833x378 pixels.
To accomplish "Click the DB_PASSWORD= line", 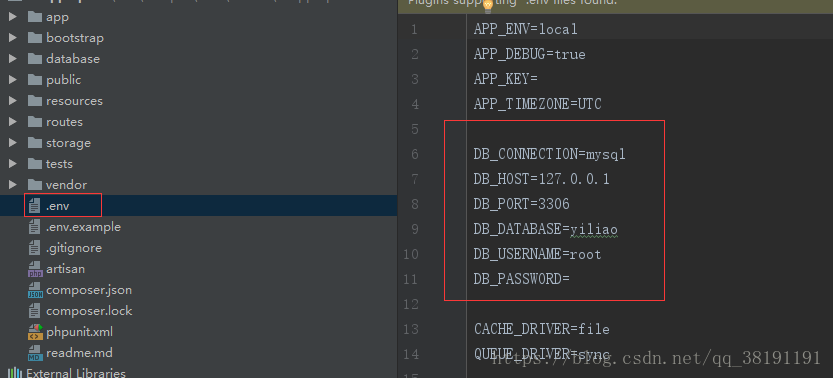I will (522, 279).
